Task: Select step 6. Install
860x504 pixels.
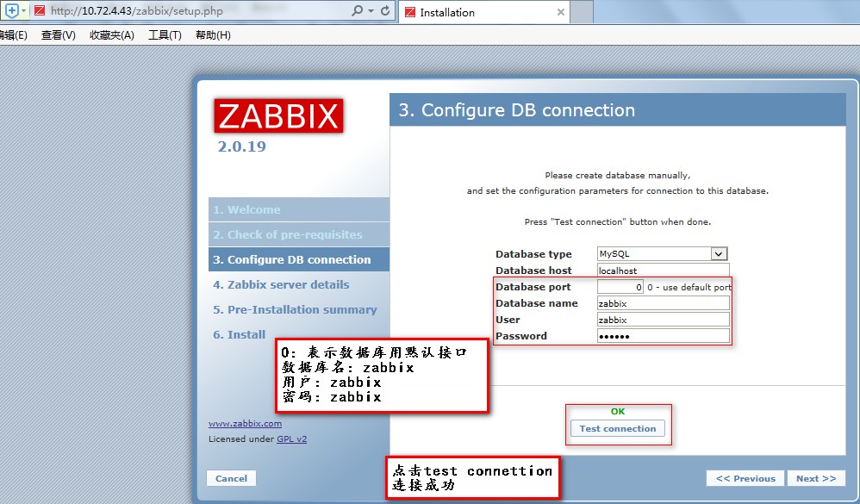Action: (240, 334)
